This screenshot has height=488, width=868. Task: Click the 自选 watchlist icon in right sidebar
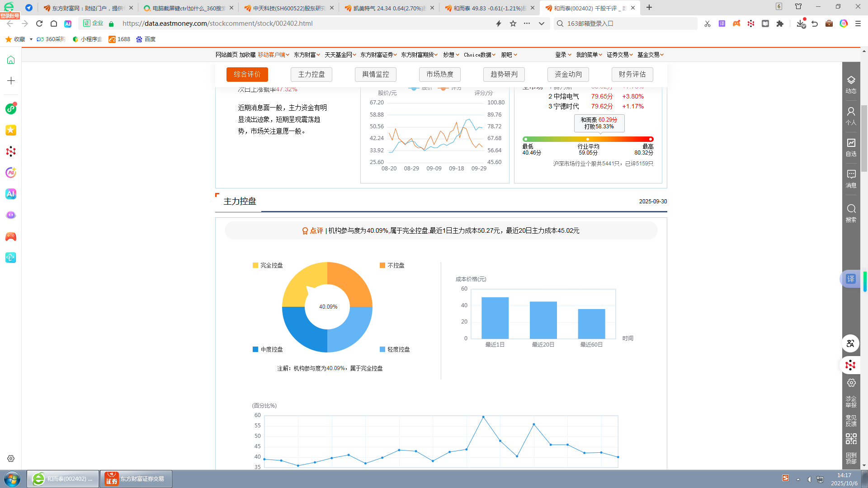(x=851, y=147)
